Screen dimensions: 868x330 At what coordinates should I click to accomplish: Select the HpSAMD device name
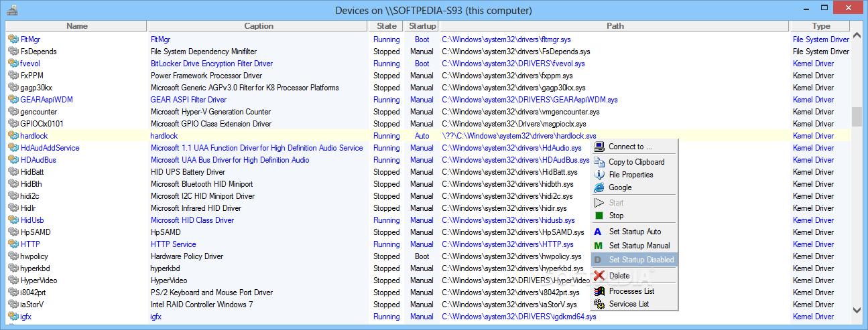pos(36,232)
